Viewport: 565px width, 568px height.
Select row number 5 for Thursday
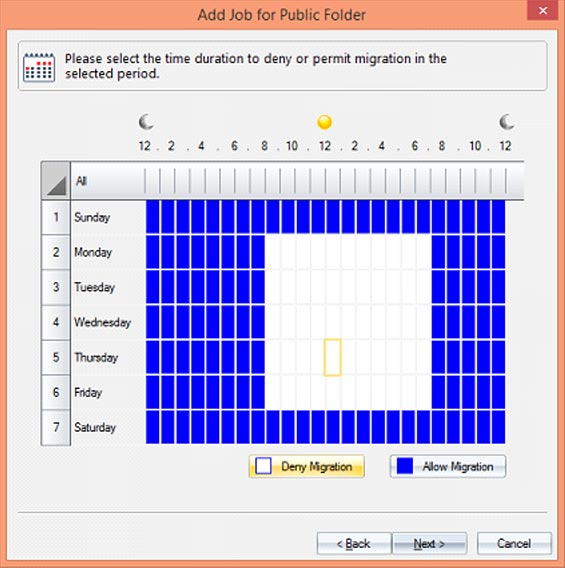point(56,357)
